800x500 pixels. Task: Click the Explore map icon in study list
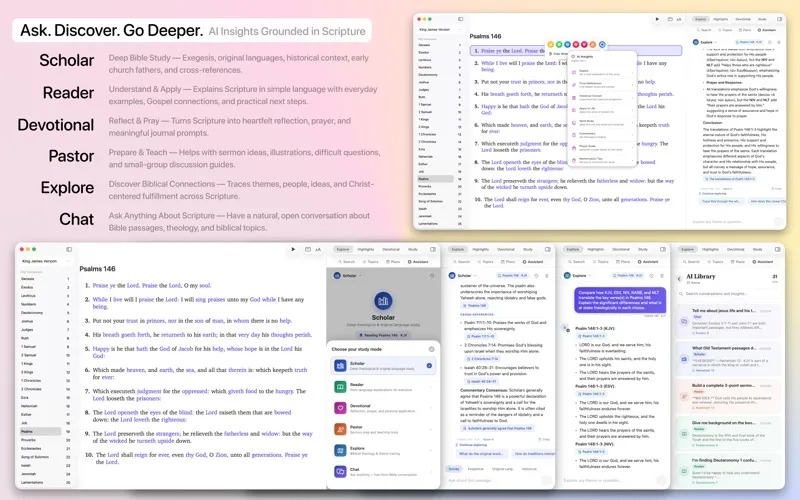click(x=340, y=450)
